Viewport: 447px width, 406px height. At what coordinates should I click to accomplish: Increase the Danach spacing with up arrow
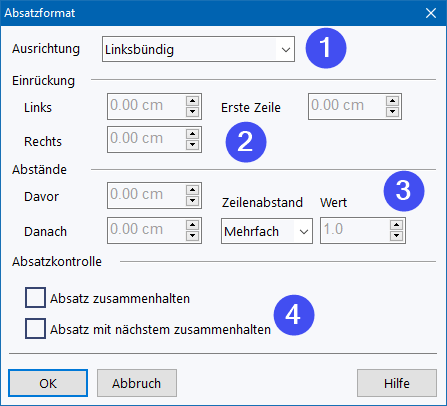[193, 225]
